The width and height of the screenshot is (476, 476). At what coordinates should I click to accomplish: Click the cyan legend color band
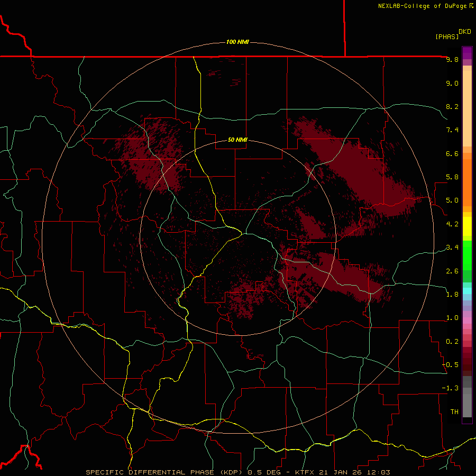467,291
